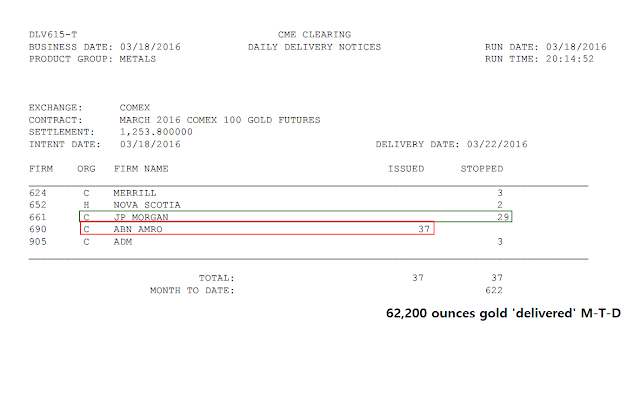Select firm number 905
Screen dimensions: 640x396
click(x=38, y=242)
